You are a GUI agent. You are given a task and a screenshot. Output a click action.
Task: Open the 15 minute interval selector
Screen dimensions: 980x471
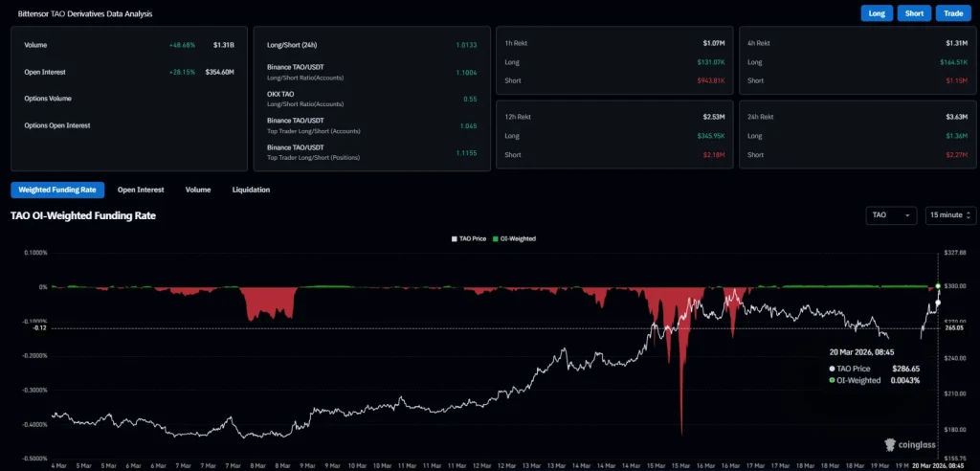point(950,215)
